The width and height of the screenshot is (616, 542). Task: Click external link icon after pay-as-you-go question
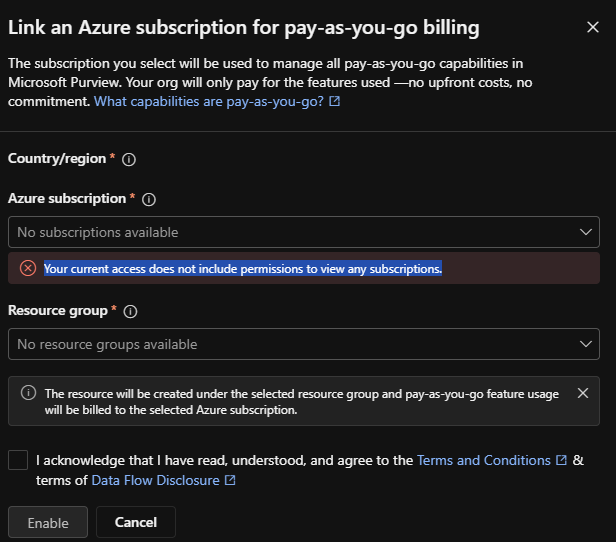pos(334,101)
